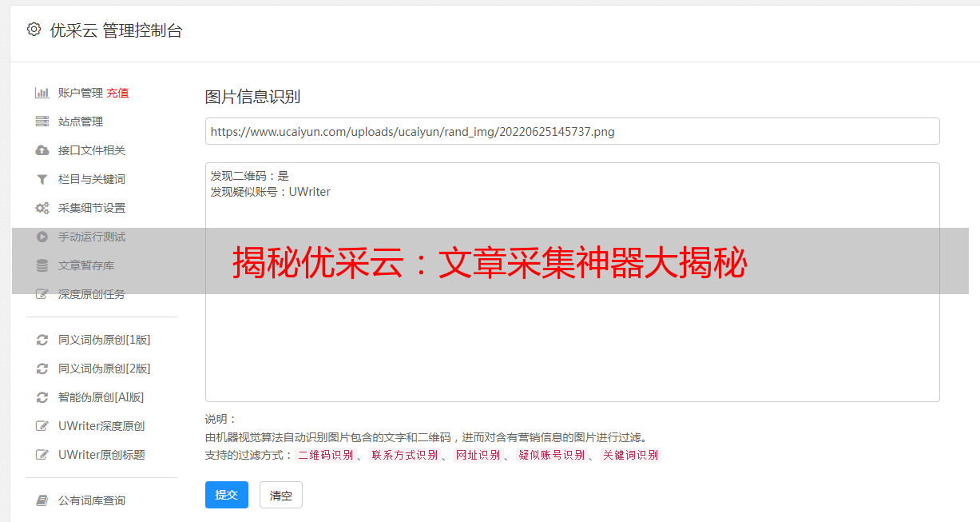The width and height of the screenshot is (980, 522).
Task: Open 站点管理 in the sidebar
Action: click(81, 122)
